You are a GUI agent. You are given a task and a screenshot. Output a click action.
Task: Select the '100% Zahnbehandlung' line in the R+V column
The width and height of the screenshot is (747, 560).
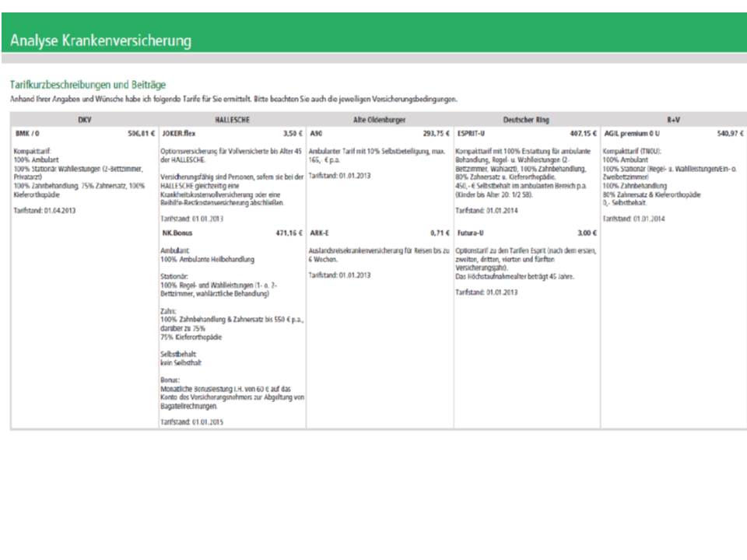(635, 186)
